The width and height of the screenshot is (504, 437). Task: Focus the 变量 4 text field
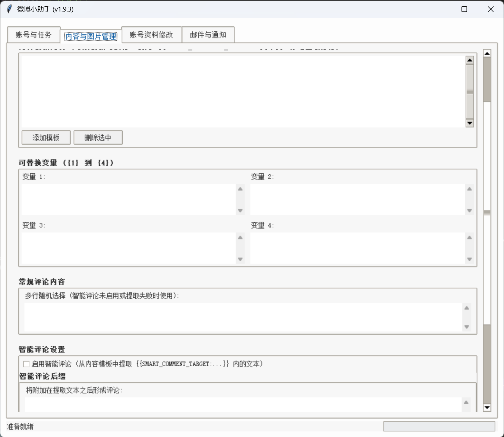click(x=357, y=248)
